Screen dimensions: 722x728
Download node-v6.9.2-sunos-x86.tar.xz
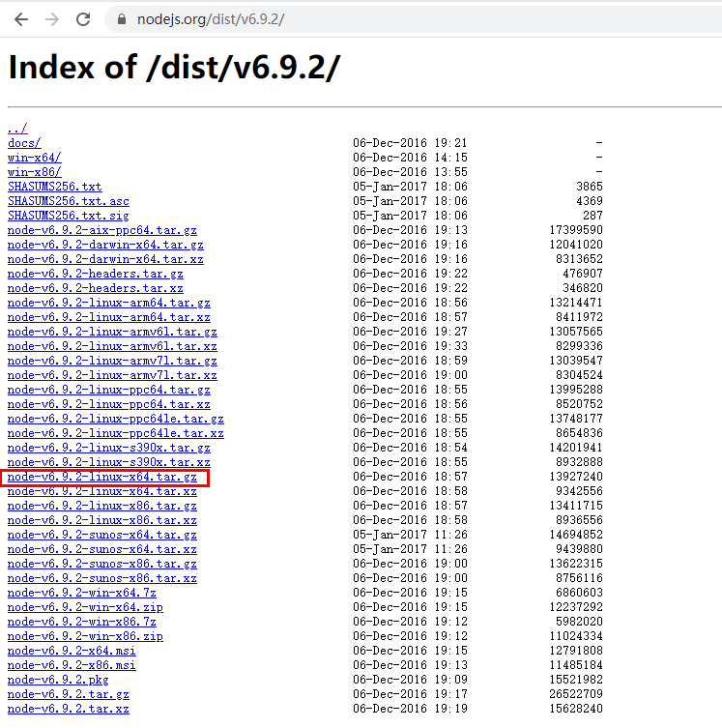(102, 578)
